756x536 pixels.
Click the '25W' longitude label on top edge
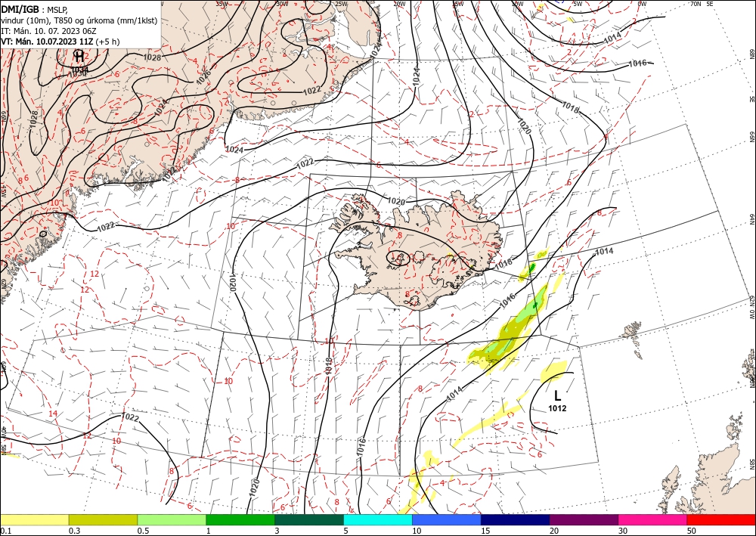click(340, 4)
